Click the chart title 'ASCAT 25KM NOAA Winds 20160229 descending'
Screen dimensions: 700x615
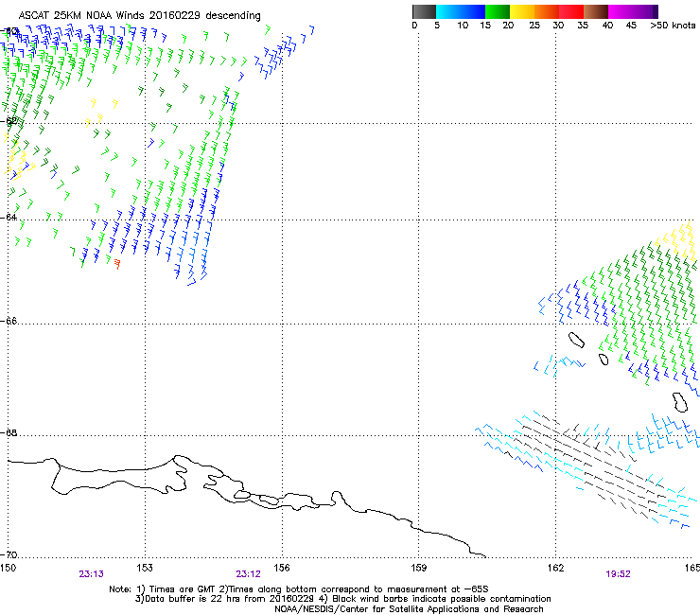pos(139,15)
